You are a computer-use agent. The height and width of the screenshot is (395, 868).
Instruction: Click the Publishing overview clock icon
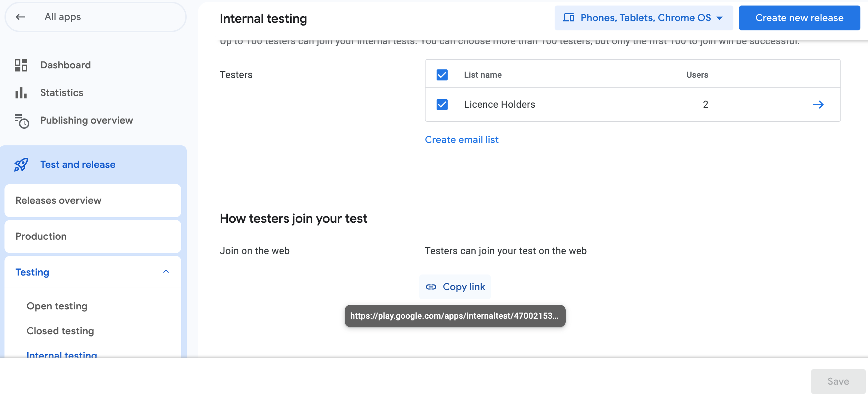(21, 121)
